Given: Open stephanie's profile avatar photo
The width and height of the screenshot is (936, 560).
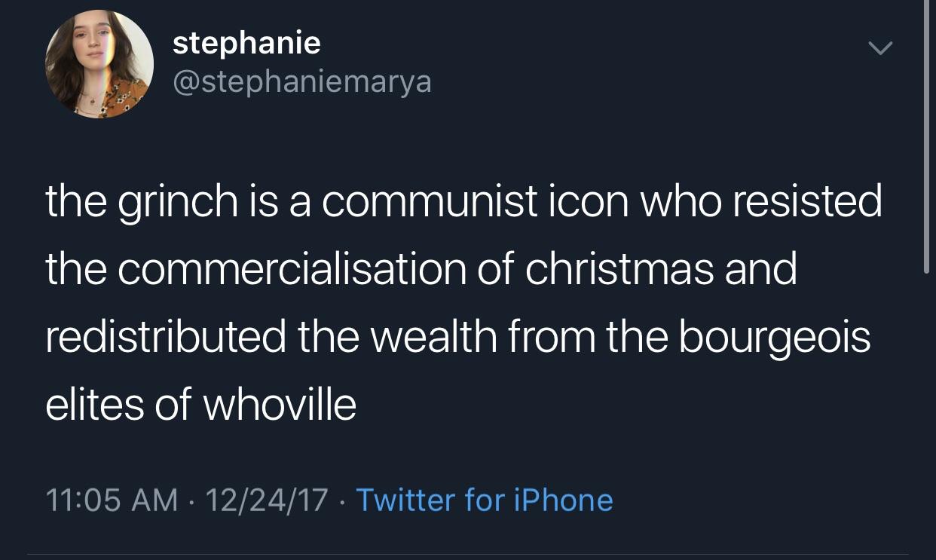Looking at the screenshot, I should pyautogui.click(x=99, y=64).
